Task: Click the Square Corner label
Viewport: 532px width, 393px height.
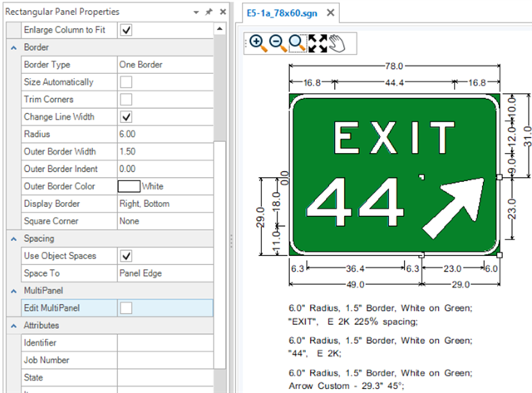Action: coord(51,221)
